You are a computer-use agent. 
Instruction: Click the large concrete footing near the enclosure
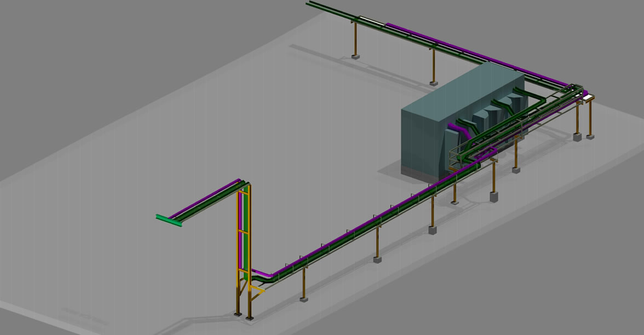[494, 197]
